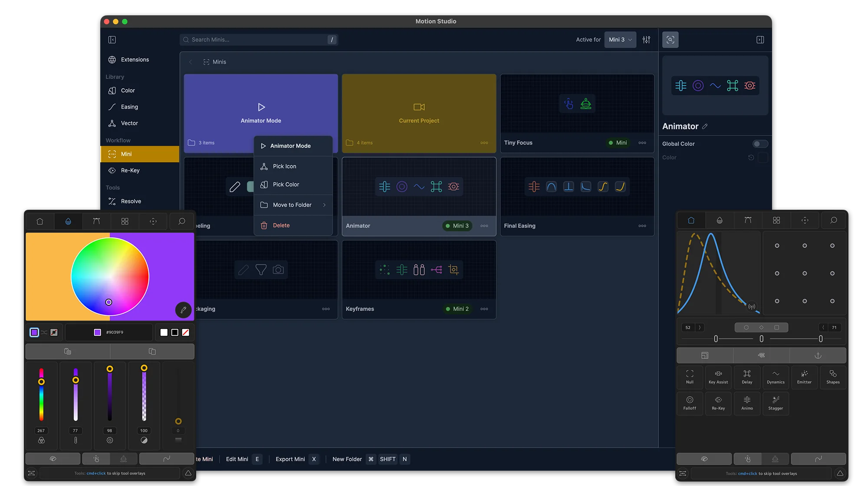Open Tiny Focus options dots

[642, 143]
